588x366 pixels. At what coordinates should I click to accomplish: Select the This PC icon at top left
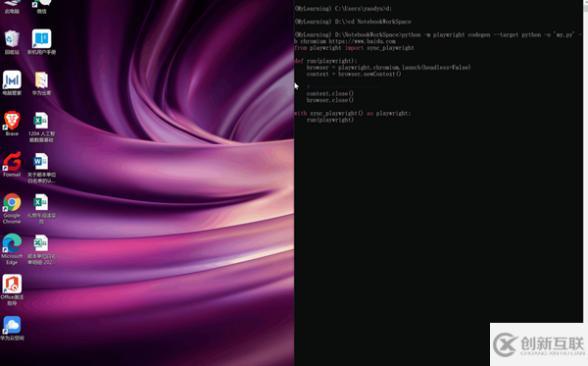click(x=12, y=7)
